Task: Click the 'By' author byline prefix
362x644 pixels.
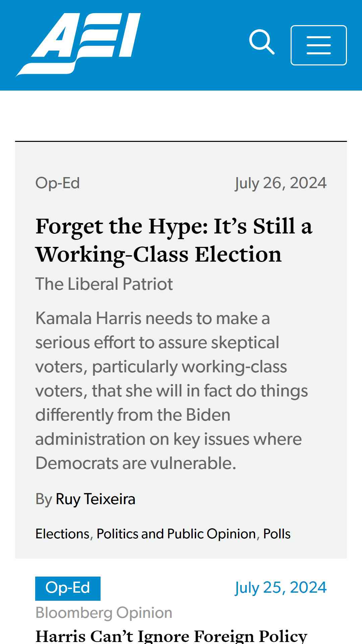Action: coord(44,499)
